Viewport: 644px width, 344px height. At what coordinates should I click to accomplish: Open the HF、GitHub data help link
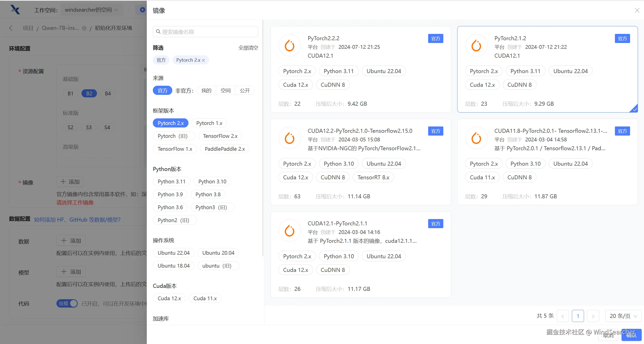point(77,220)
